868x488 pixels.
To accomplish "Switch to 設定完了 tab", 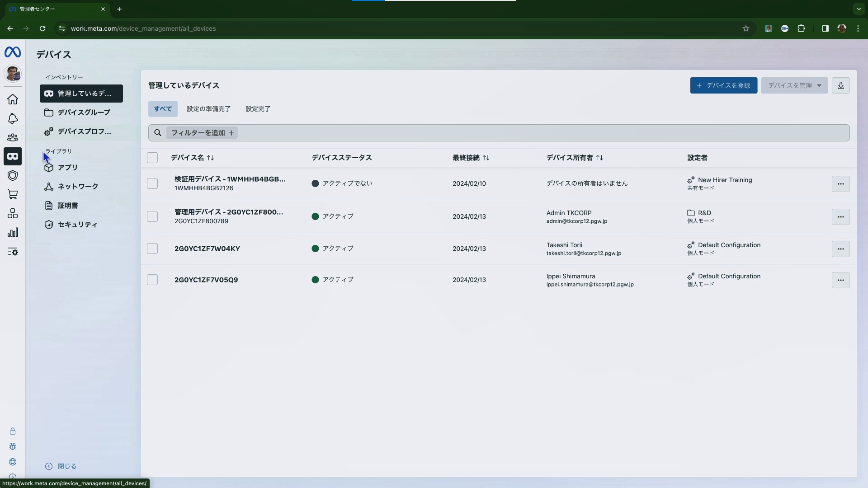I will pyautogui.click(x=258, y=109).
